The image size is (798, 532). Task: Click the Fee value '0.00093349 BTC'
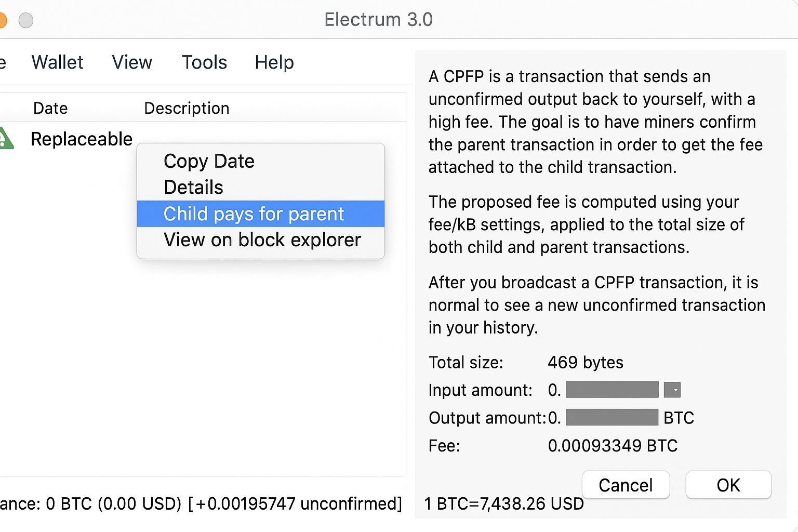point(613,445)
